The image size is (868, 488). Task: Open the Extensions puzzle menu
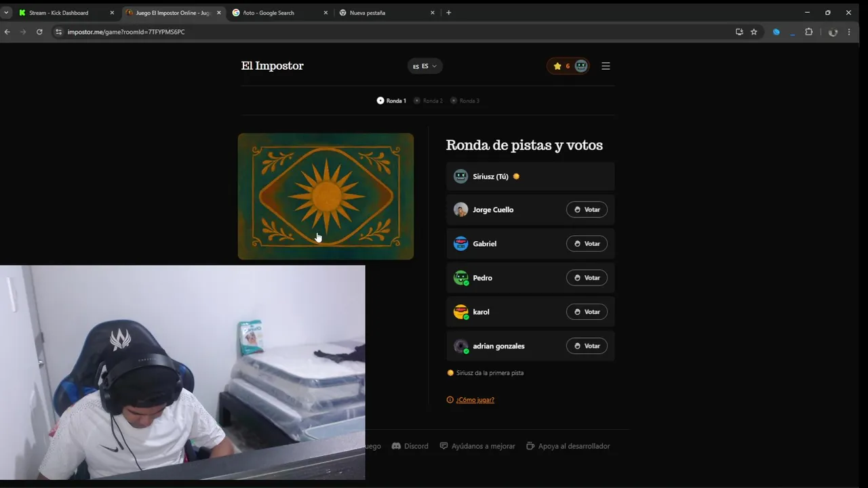pos(808,32)
